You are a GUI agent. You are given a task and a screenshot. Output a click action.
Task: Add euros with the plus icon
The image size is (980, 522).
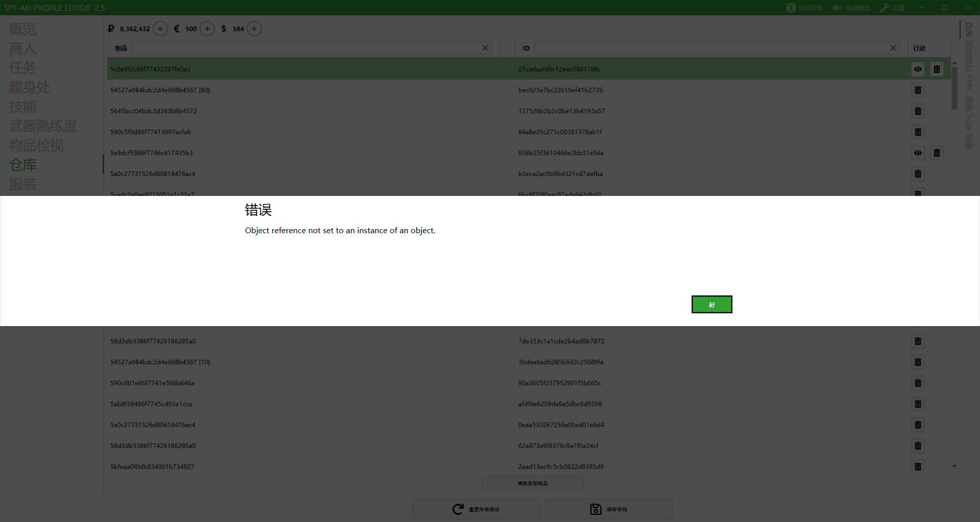(207, 29)
